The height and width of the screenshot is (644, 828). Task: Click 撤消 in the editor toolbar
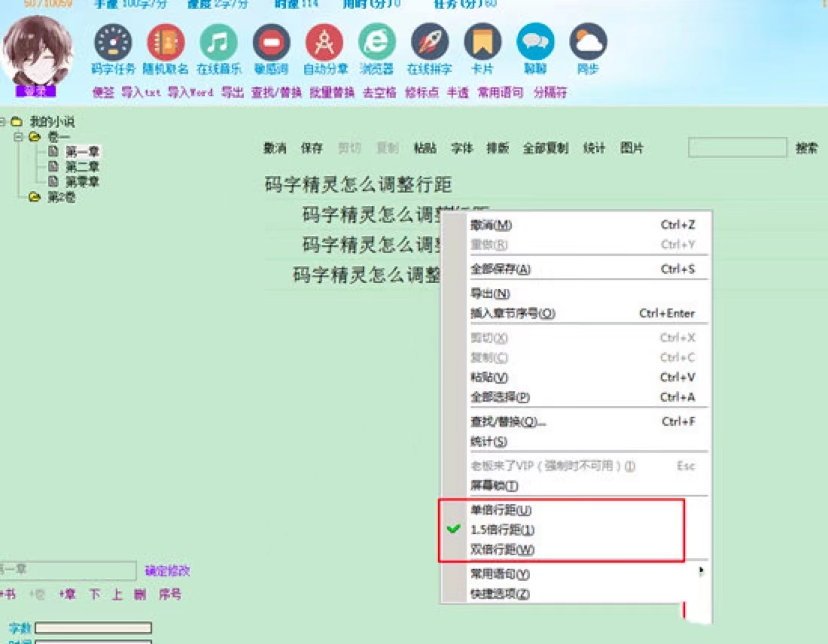[275, 148]
